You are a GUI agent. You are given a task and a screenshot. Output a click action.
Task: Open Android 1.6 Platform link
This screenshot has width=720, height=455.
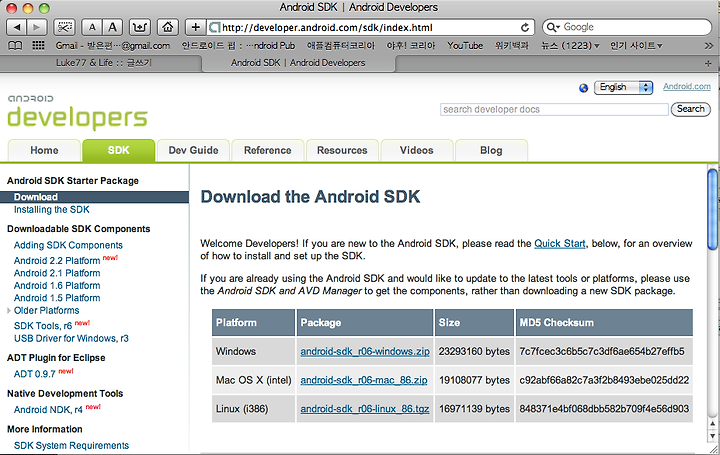pyautogui.click(x=57, y=286)
